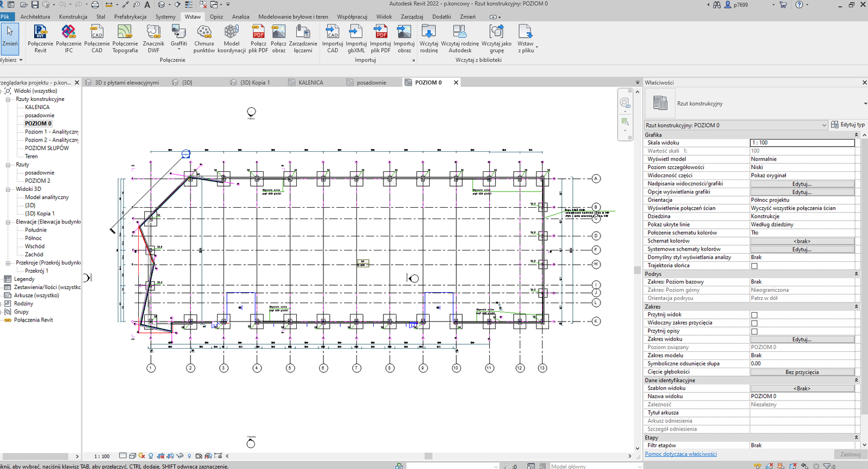Click the Skala widoku value field
This screenshot has width=868, height=469.
point(802,143)
